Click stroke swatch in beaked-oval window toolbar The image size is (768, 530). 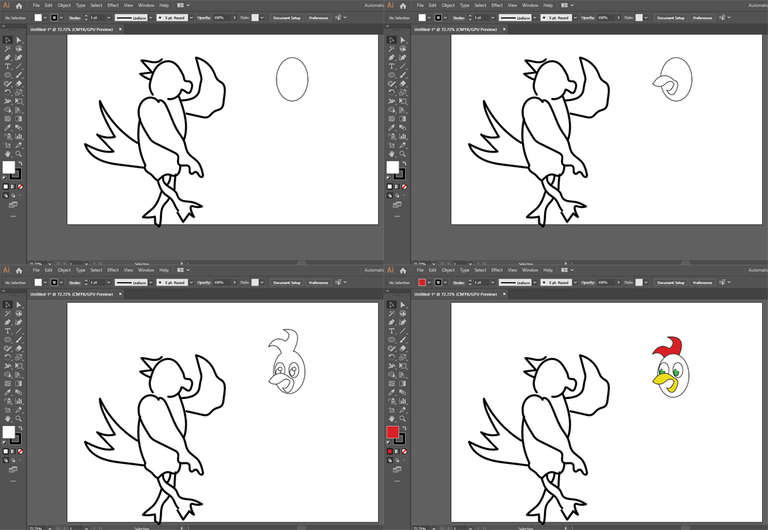(x=400, y=174)
